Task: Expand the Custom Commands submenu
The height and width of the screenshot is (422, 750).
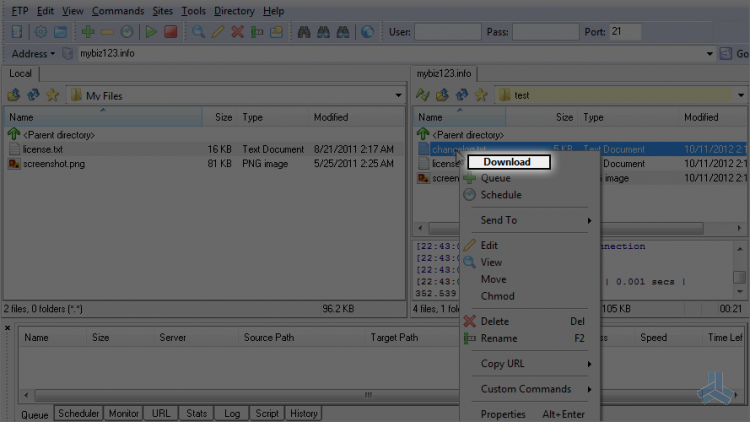Action: coord(529,389)
